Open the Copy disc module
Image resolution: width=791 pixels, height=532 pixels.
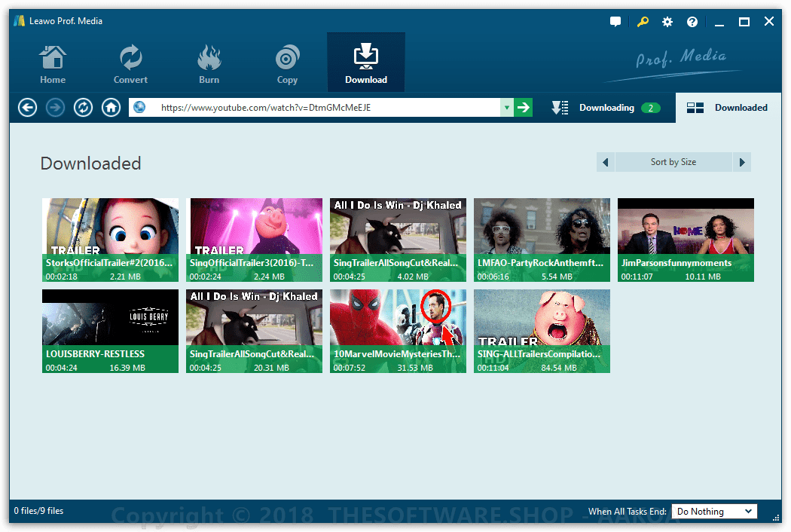coord(287,64)
